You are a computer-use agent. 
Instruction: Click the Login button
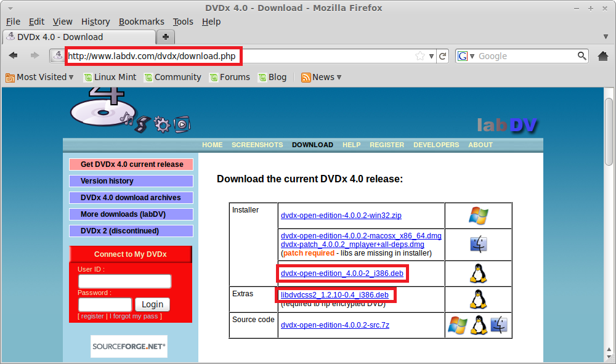(152, 304)
